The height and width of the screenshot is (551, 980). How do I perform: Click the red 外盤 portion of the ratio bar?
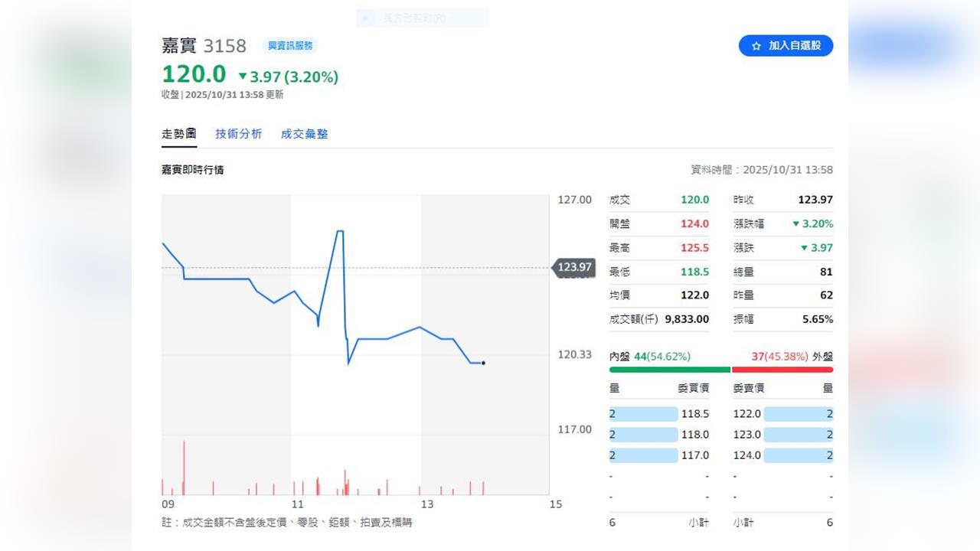point(781,370)
